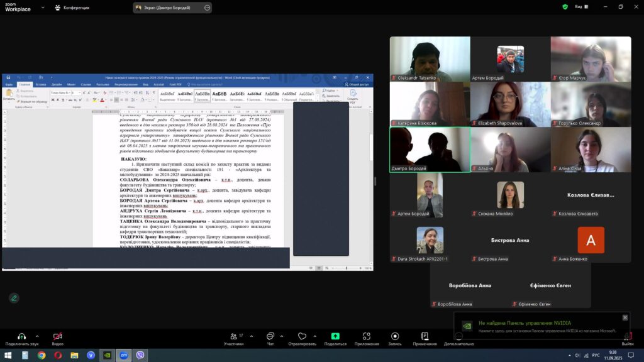Viewport: 644px width, 362px height.
Task: Select Oleksandr Tatsenko video tile
Action: [x=430, y=59]
